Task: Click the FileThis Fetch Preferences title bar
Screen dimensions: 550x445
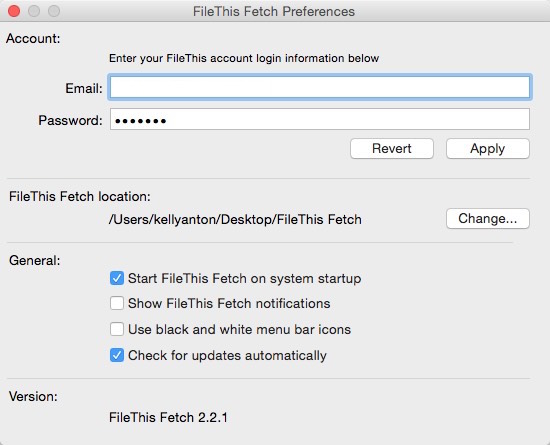Action: (x=274, y=11)
